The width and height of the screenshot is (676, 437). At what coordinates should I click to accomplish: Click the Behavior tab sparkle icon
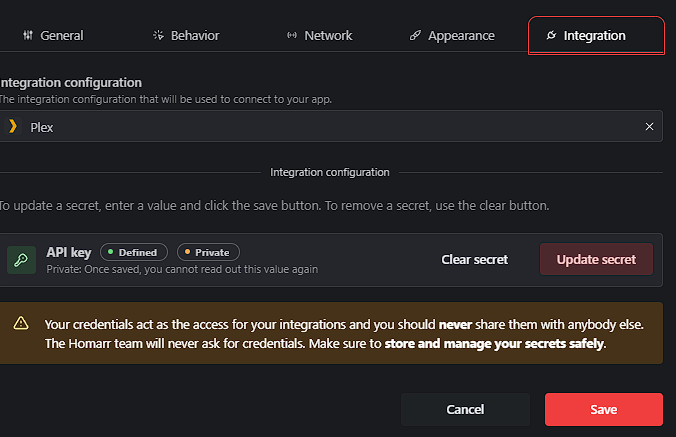click(x=158, y=36)
